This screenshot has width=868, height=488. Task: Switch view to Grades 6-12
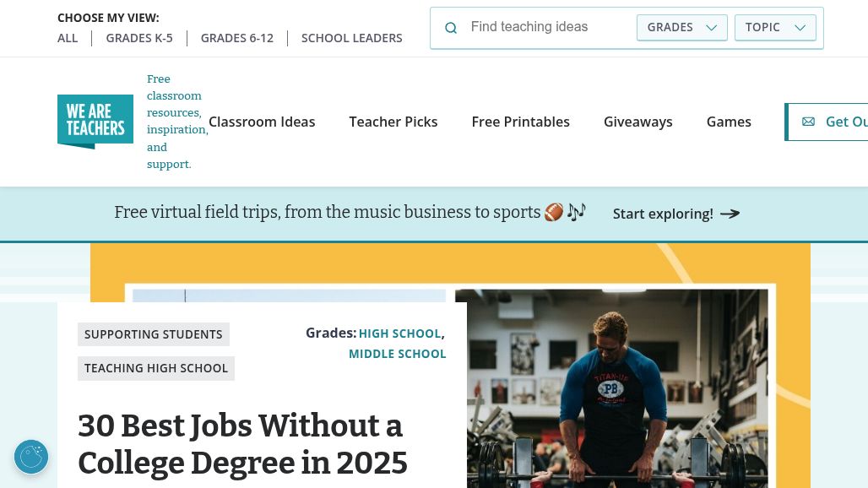[237, 38]
